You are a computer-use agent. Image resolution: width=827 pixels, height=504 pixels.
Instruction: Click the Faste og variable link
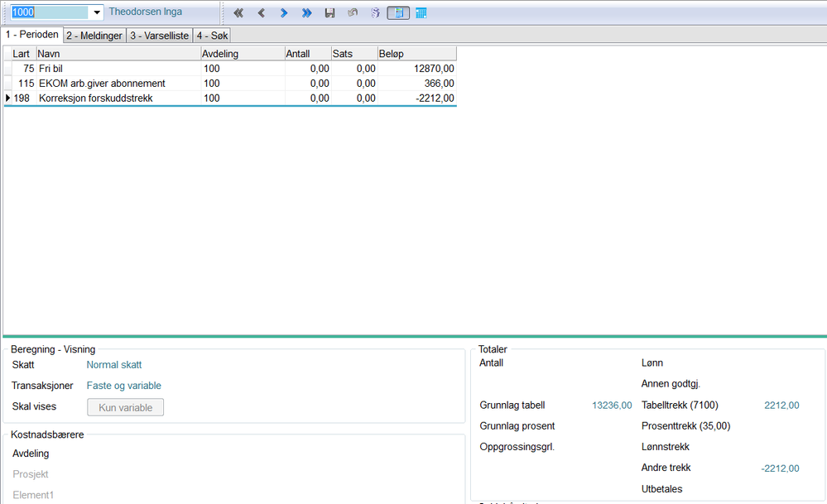click(x=124, y=386)
